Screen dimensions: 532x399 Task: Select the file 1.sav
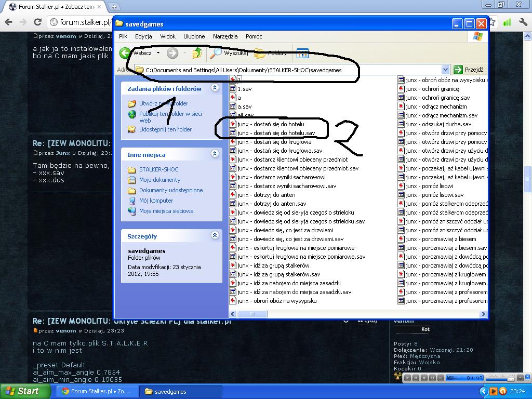click(x=241, y=89)
